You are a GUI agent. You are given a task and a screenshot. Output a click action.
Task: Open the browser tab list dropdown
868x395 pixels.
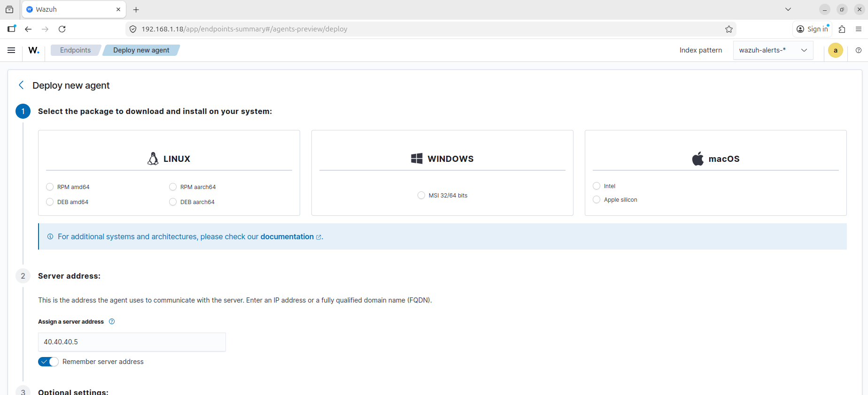[788, 9]
